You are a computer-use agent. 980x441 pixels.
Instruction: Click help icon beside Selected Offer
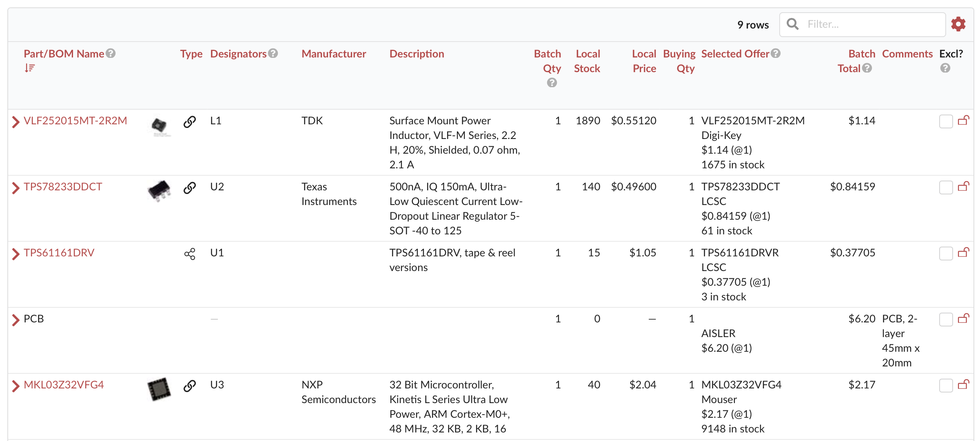click(776, 53)
